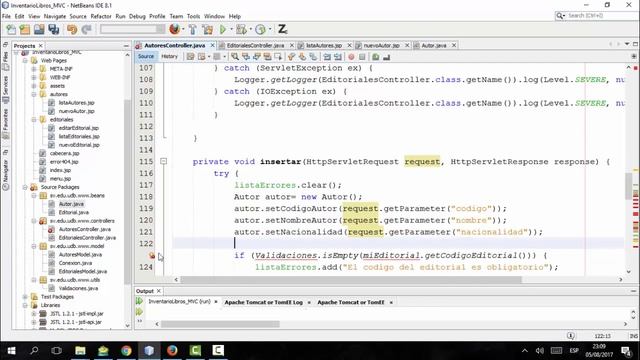Collapse the autores folder node
Image resolution: width=640 pixels, height=360 pixels.
pyautogui.click(x=34, y=94)
